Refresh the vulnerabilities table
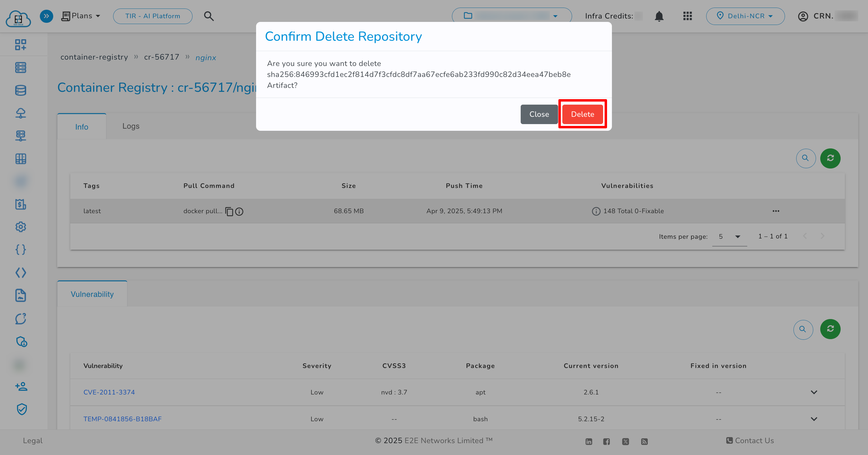The height and width of the screenshot is (455, 868). tap(830, 329)
